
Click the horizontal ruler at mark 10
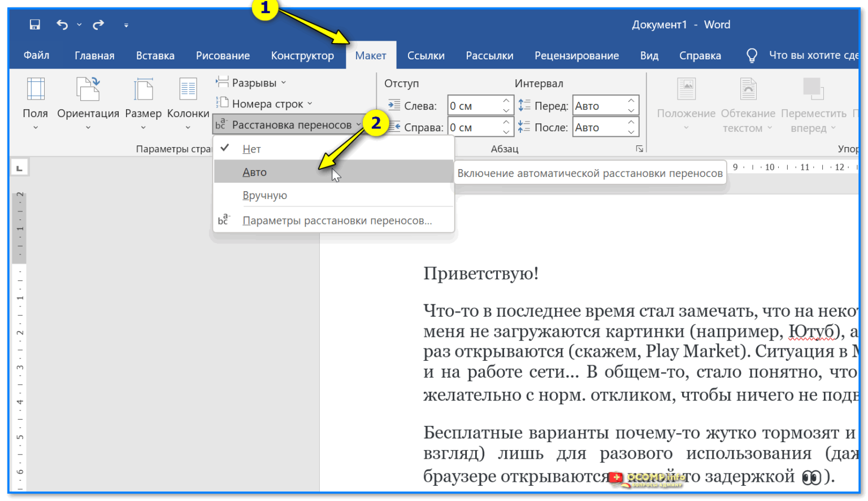tap(769, 167)
